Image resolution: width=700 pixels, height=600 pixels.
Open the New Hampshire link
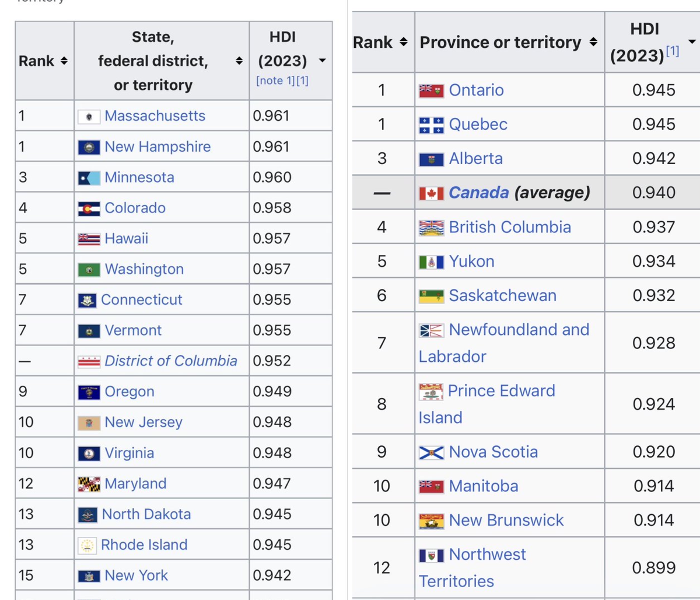pyautogui.click(x=157, y=146)
